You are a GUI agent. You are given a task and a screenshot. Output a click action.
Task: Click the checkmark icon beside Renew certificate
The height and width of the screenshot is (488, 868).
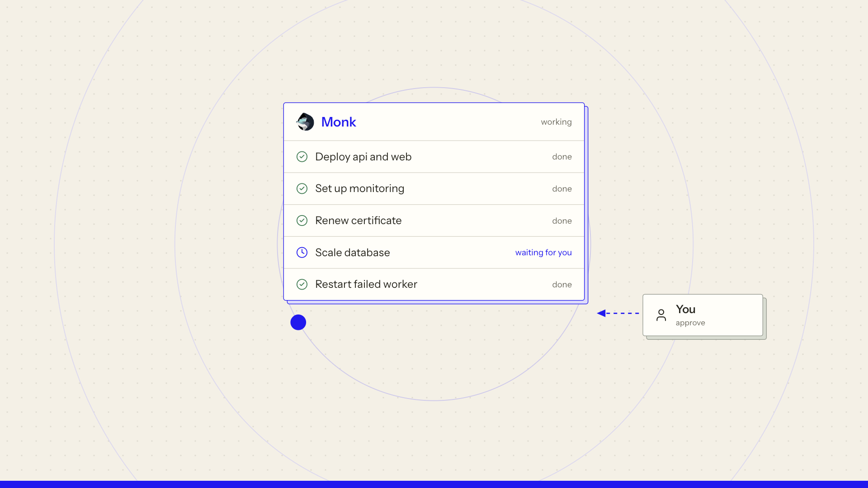302,221
